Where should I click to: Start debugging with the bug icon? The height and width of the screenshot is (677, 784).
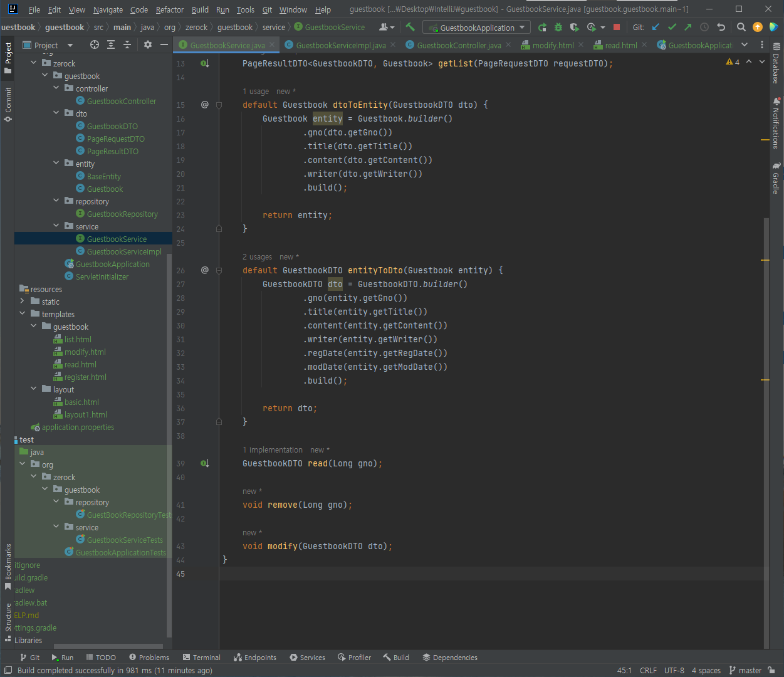point(558,27)
